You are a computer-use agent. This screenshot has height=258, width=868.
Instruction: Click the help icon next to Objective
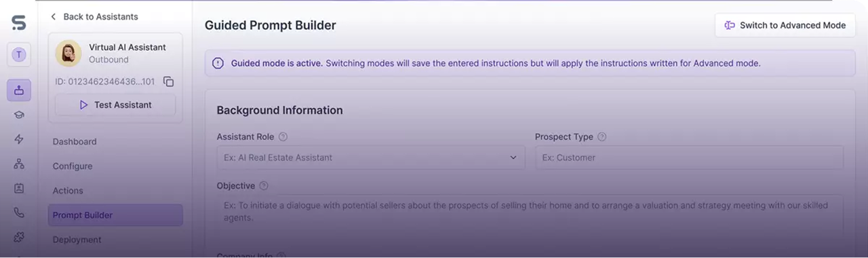point(264,185)
